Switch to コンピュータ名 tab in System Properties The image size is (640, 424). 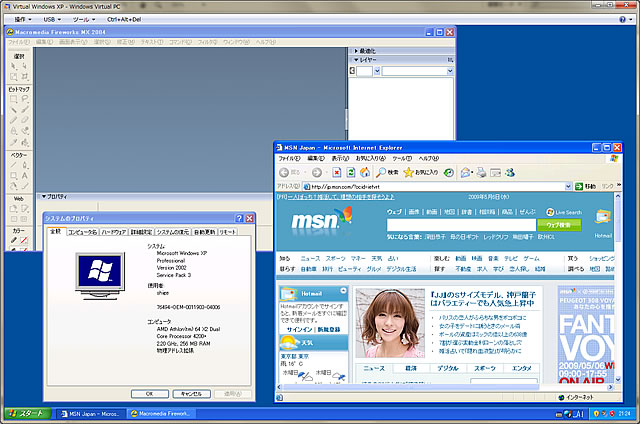click(x=82, y=232)
